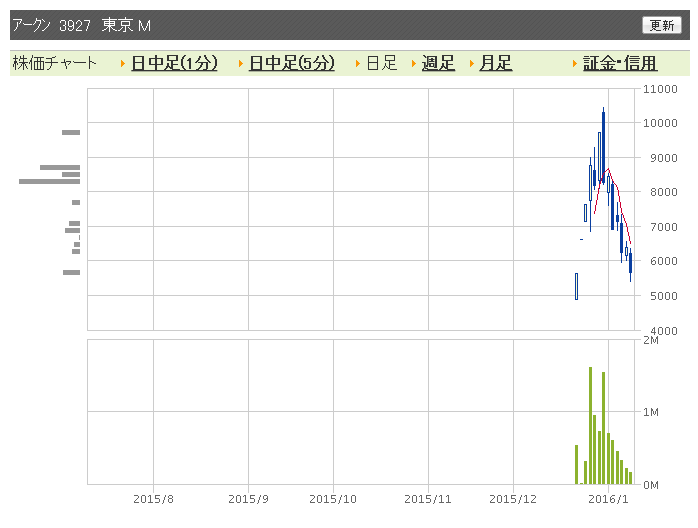Click the 6000 price axis label
The image size is (698, 528).
click(x=663, y=261)
